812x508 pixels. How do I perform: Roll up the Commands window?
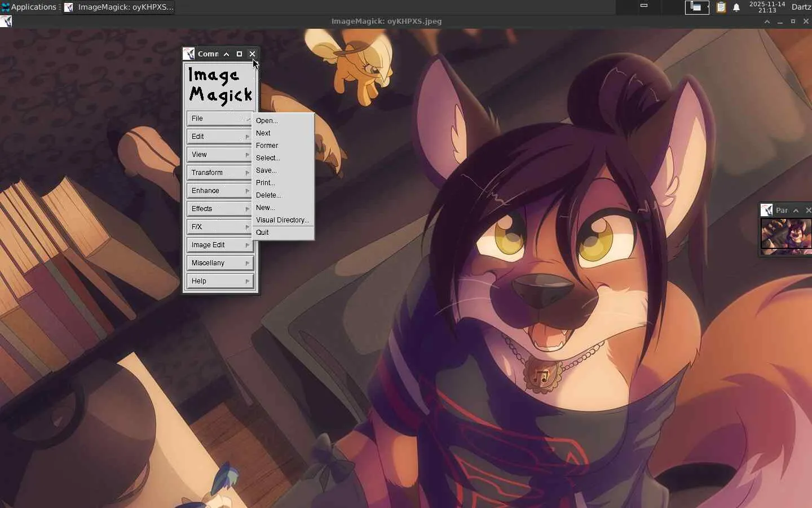[x=226, y=54]
